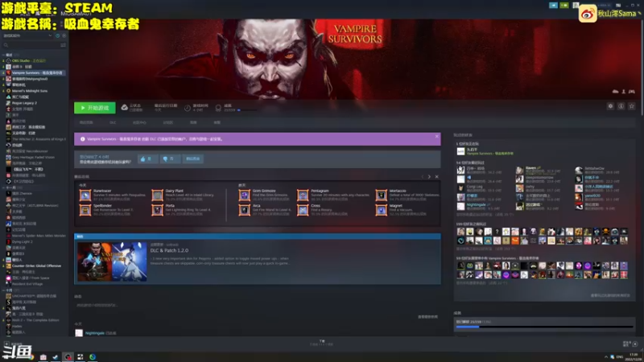This screenshot has width=644, height=362.
Task: Select Resident Evil Village in the library list
Action: tap(35, 284)
